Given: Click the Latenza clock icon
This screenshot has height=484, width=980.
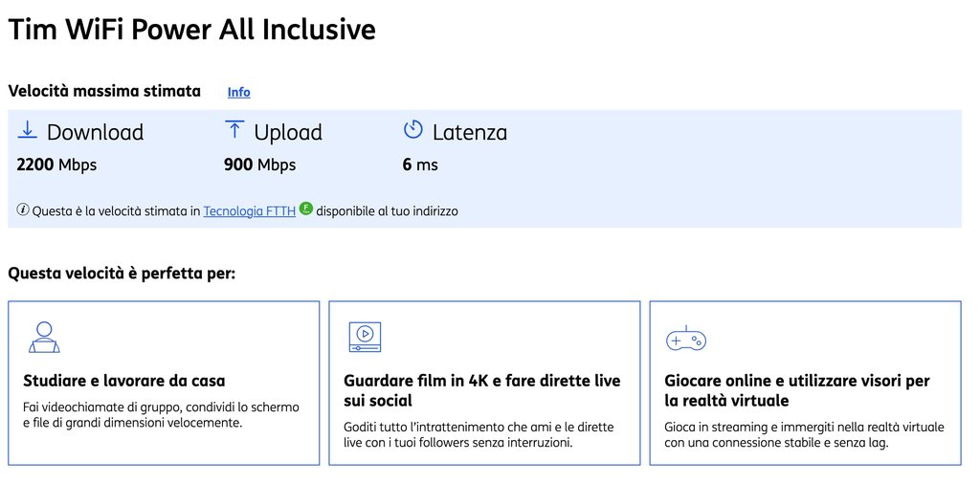Looking at the screenshot, I should point(413,130).
